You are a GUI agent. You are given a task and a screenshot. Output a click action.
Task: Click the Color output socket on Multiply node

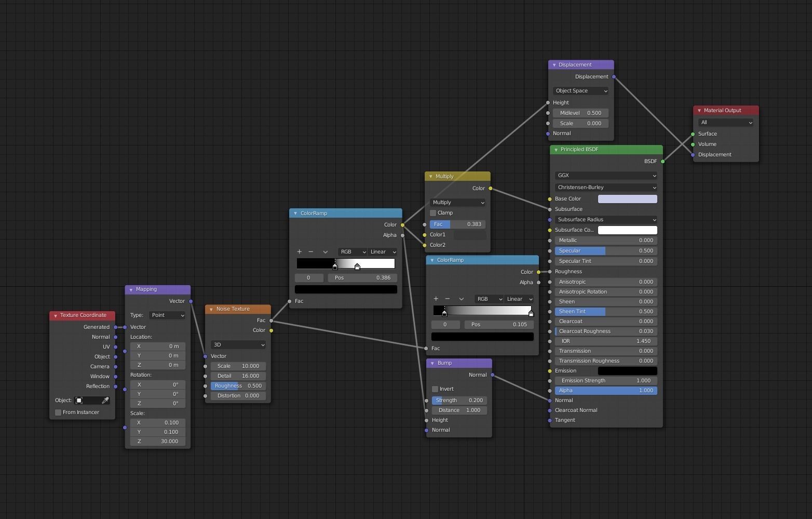point(490,189)
